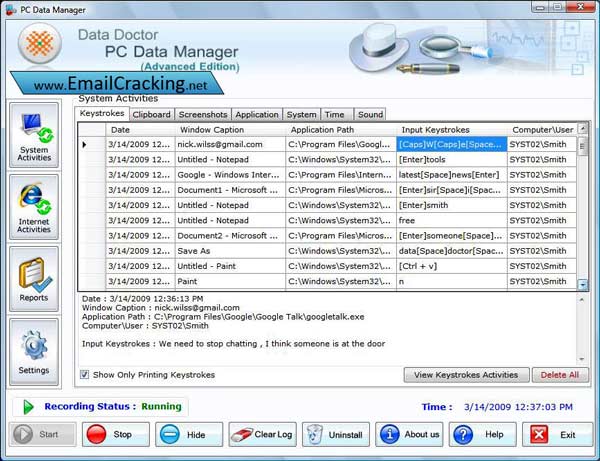The image size is (600, 461).
Task: Select the Document1 - Microsoft row caption
Action: click(230, 190)
